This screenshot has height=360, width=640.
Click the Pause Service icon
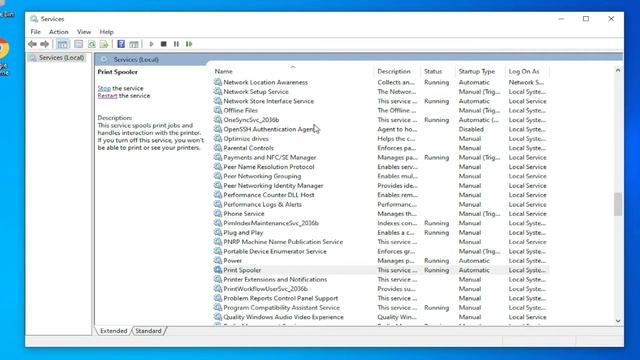click(x=176, y=44)
